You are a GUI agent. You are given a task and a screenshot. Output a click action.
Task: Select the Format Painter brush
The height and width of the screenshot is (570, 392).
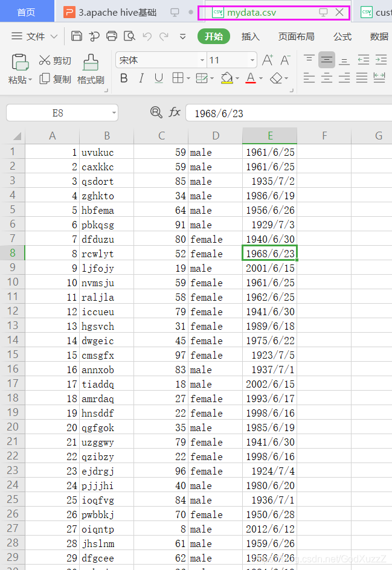[x=91, y=62]
